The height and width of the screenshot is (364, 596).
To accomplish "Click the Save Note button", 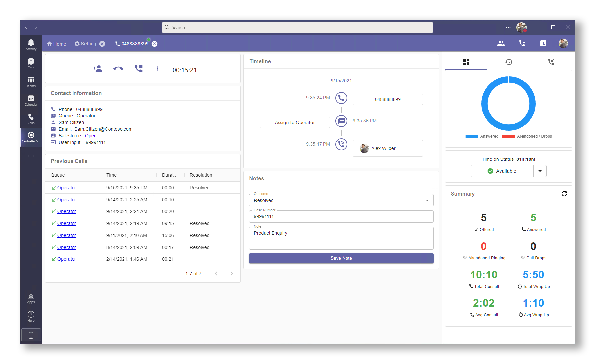I will coord(341,258).
